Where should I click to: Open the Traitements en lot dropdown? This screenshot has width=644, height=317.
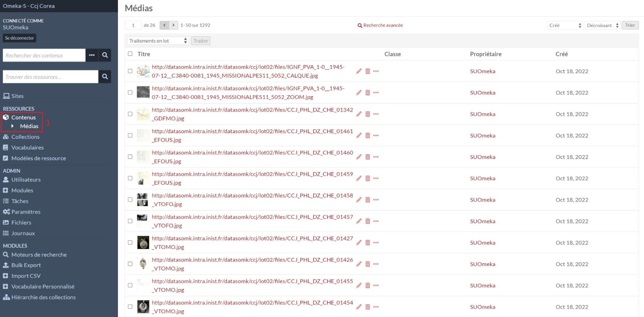[158, 41]
